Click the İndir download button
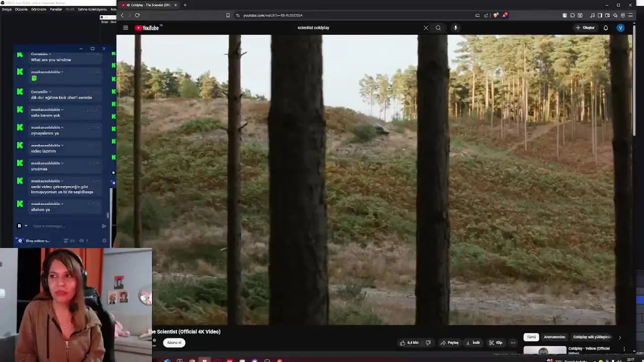Image resolution: width=644 pixels, height=362 pixels. click(x=473, y=342)
